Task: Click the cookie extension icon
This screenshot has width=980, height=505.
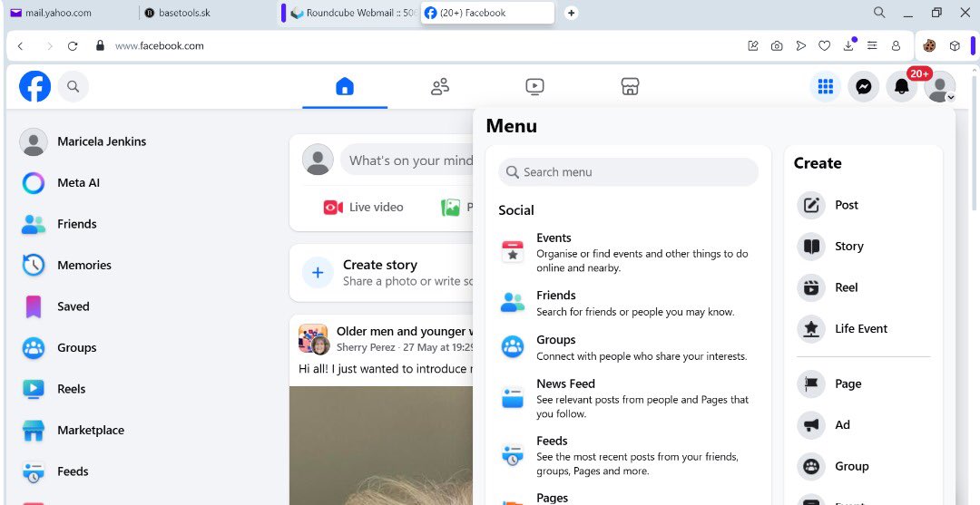Action: click(x=929, y=45)
